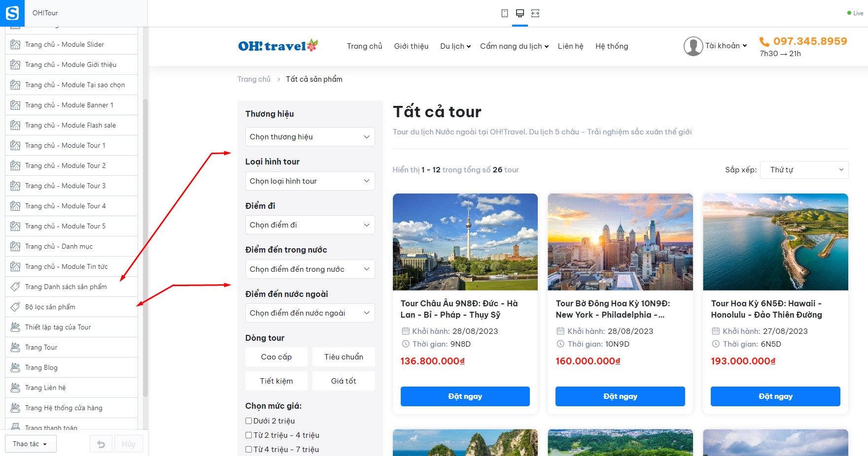
Task: Click the account avatar icon
Action: pyautogui.click(x=693, y=46)
